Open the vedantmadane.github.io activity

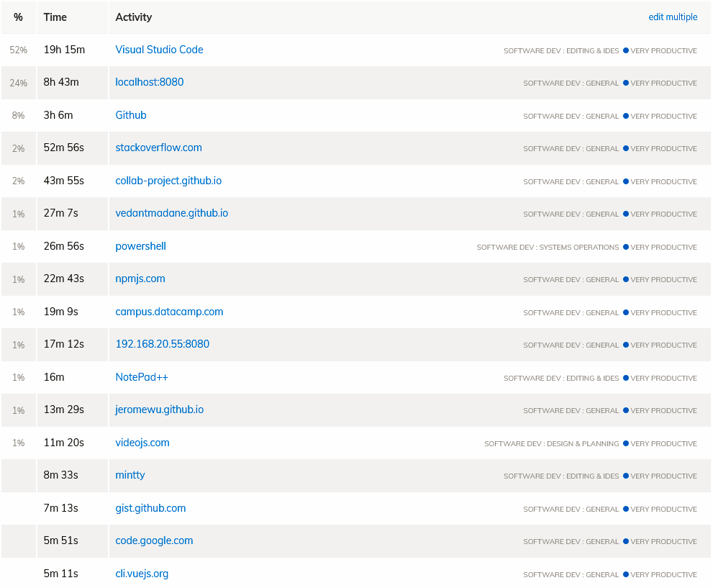click(x=171, y=213)
